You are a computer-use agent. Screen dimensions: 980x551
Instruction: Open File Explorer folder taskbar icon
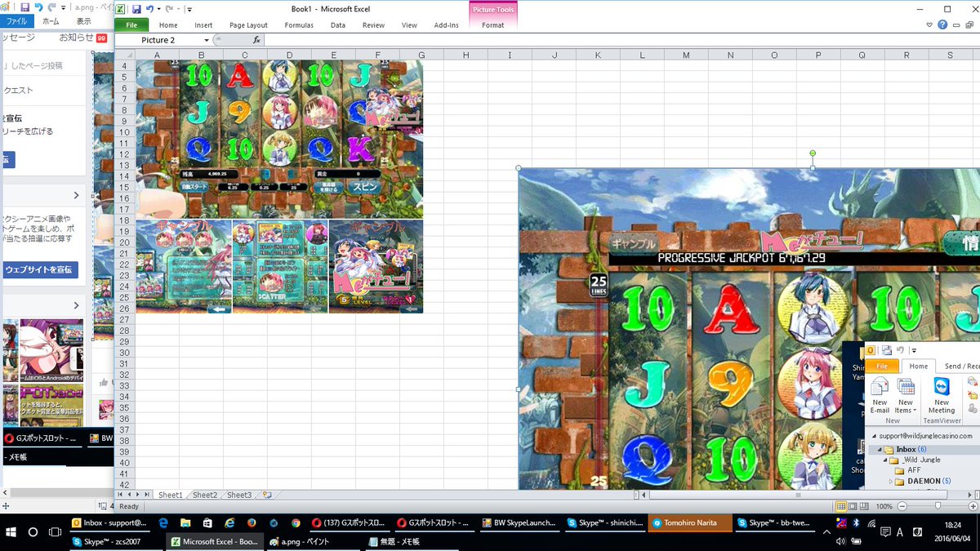pyautogui.click(x=185, y=522)
